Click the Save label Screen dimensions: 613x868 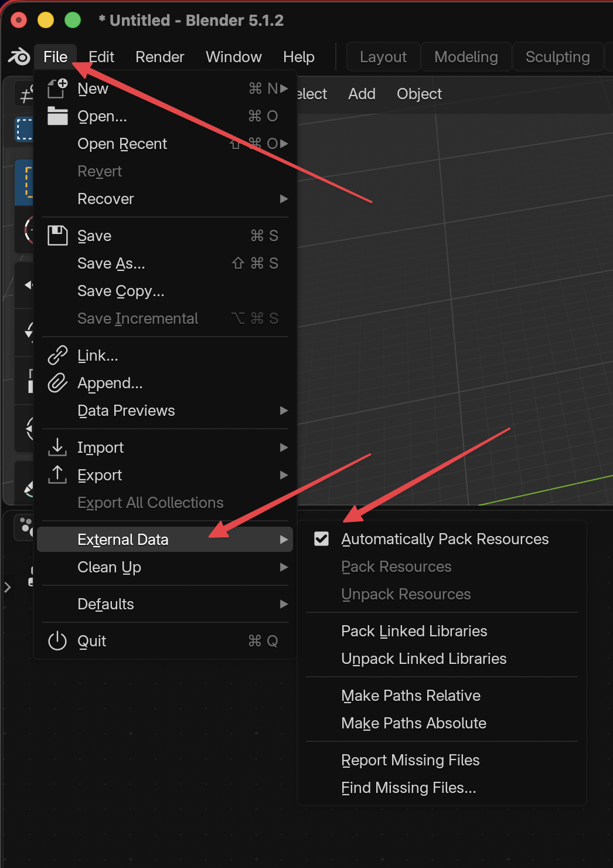94,236
